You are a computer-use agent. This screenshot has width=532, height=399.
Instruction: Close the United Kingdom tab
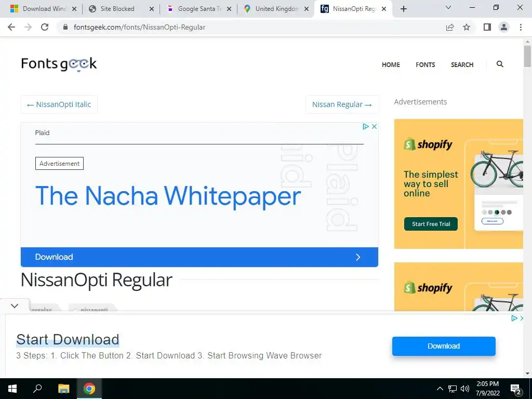[x=307, y=9]
